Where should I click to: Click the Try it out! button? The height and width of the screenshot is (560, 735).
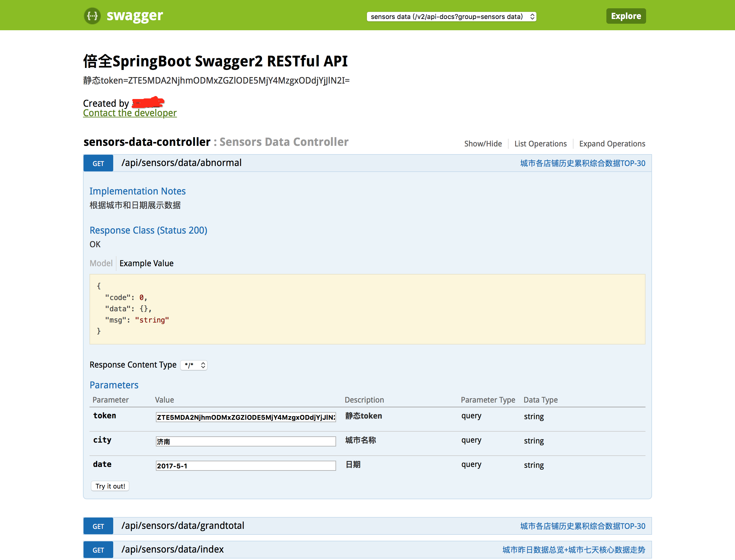click(x=110, y=486)
